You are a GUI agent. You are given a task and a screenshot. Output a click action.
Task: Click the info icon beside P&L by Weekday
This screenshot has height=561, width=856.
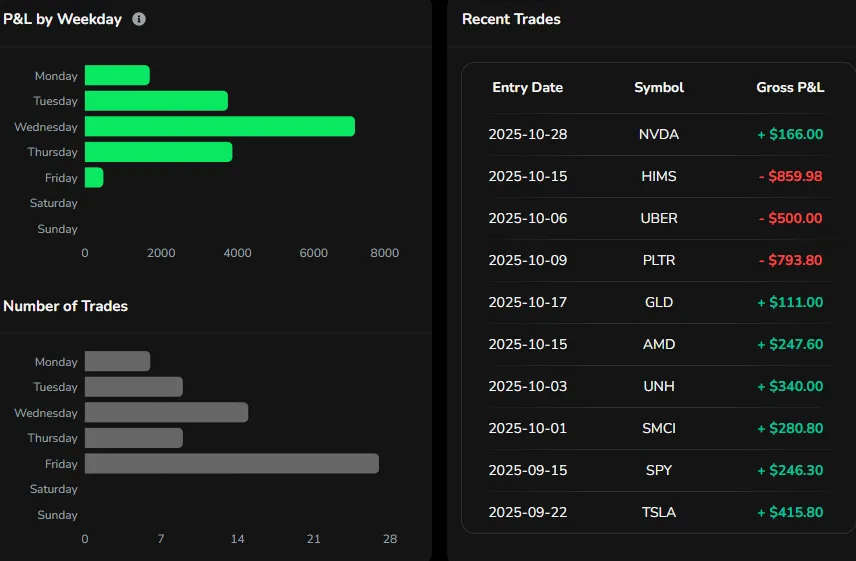[x=139, y=19]
